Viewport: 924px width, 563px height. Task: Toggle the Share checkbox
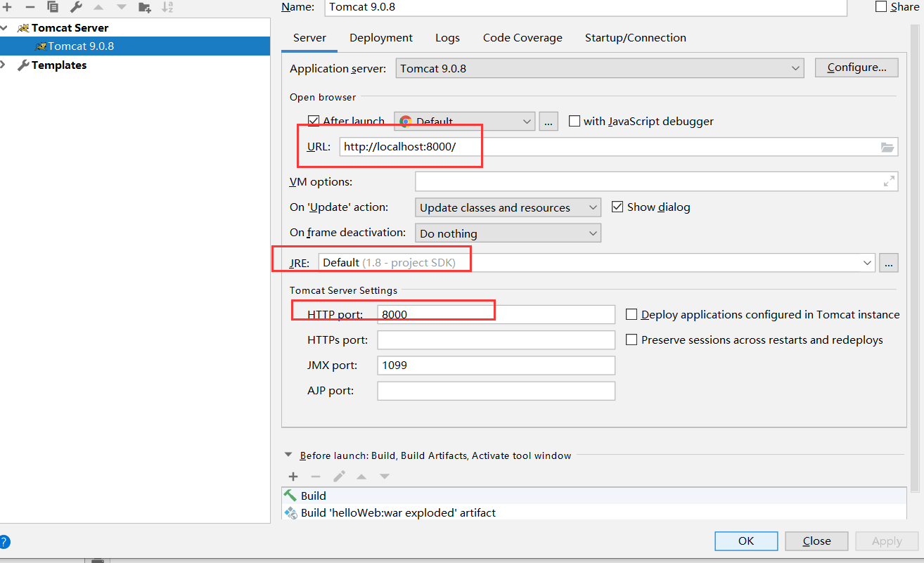point(881,6)
